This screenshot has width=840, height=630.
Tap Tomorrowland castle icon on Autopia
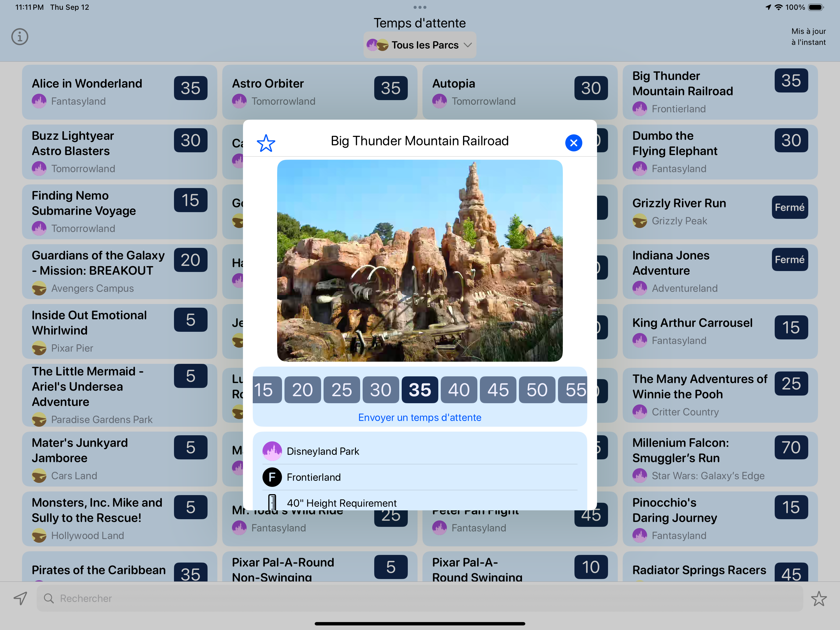pyautogui.click(x=439, y=101)
